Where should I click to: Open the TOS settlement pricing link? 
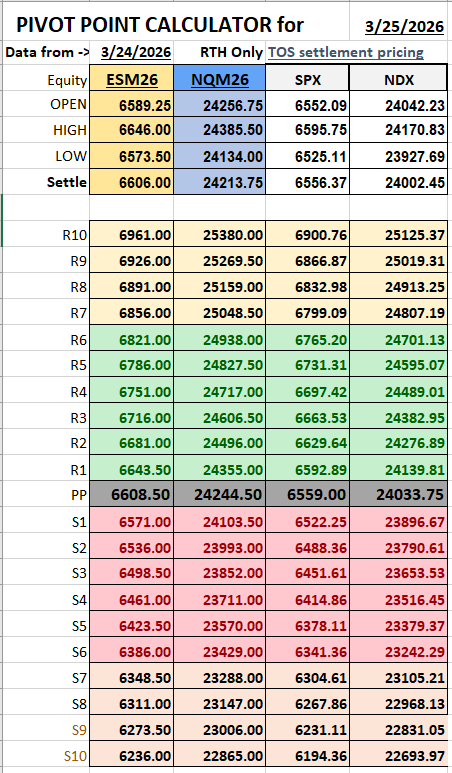coord(346,52)
